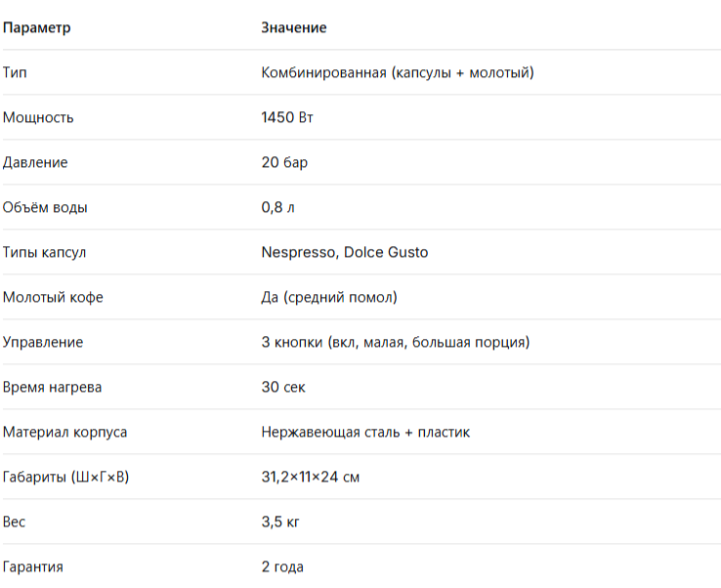
Task: Click the 2 года warranty value
Action: pos(282,567)
